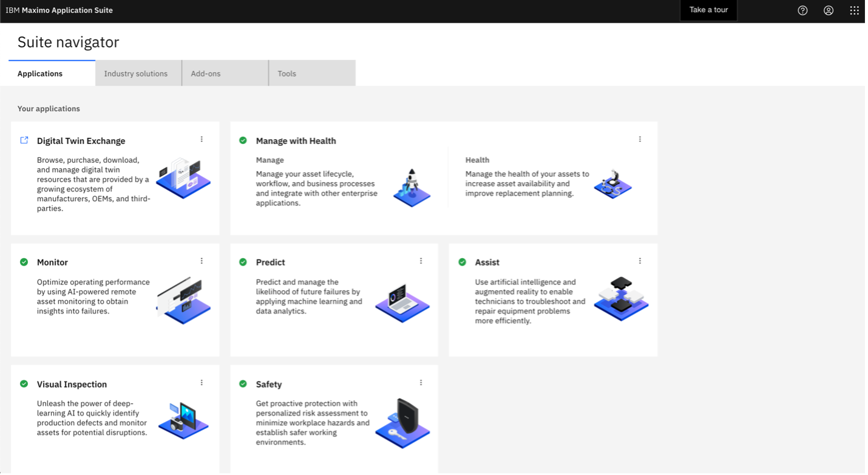Click the Predict laptop illustration
Viewport: 868px width, 475px height.
[402, 302]
